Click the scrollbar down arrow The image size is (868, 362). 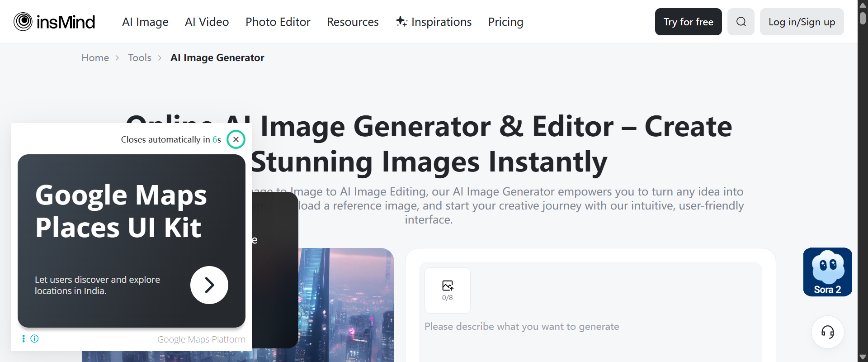(863, 357)
